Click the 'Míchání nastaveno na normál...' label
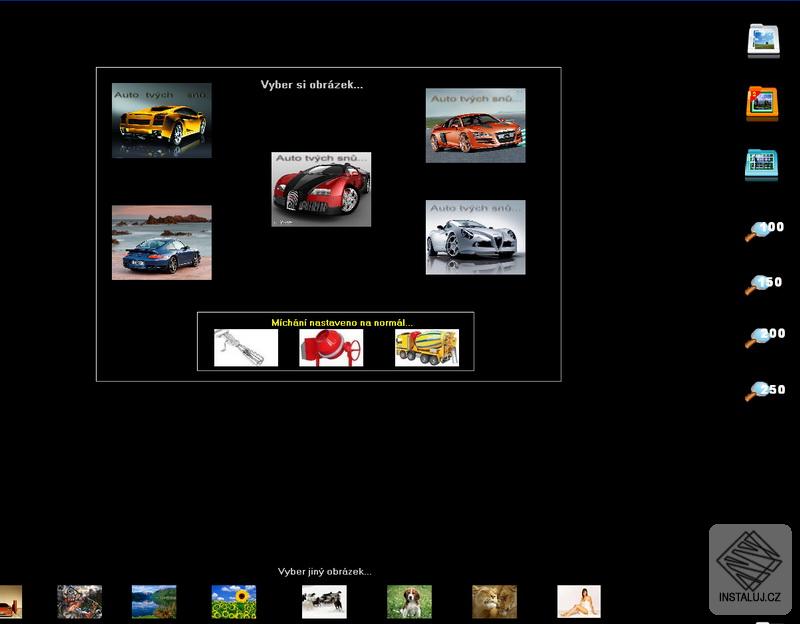This screenshot has width=800, height=624. [x=342, y=322]
